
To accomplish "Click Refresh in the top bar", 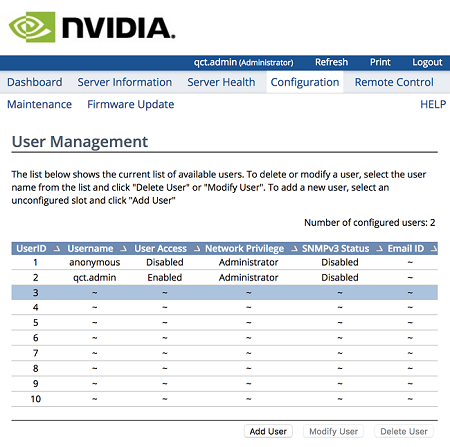I will tap(331, 62).
